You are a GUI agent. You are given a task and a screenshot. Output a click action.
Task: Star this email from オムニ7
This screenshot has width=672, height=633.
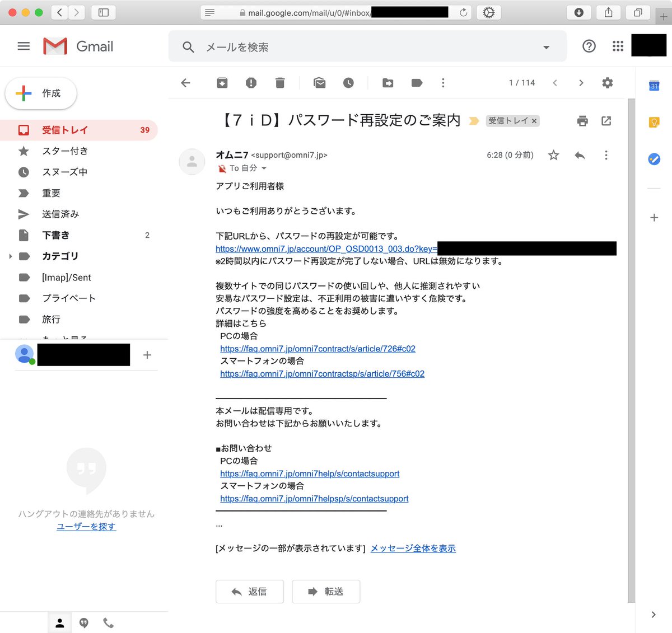pyautogui.click(x=553, y=155)
